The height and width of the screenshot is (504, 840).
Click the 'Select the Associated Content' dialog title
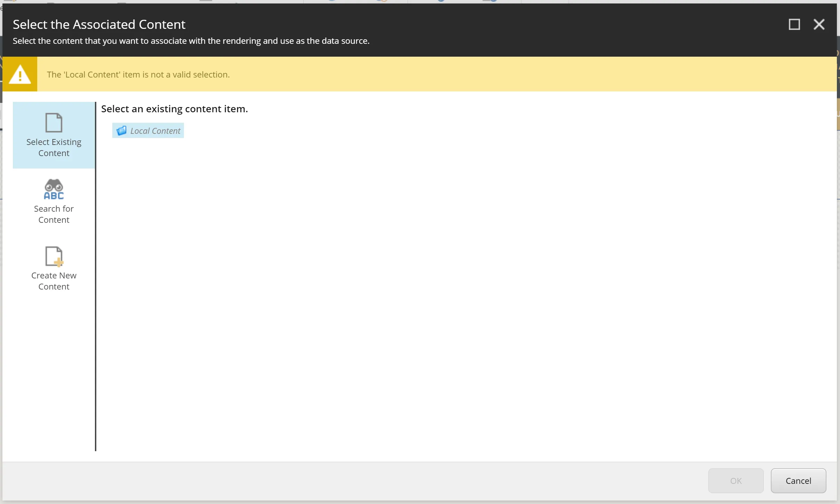click(99, 24)
